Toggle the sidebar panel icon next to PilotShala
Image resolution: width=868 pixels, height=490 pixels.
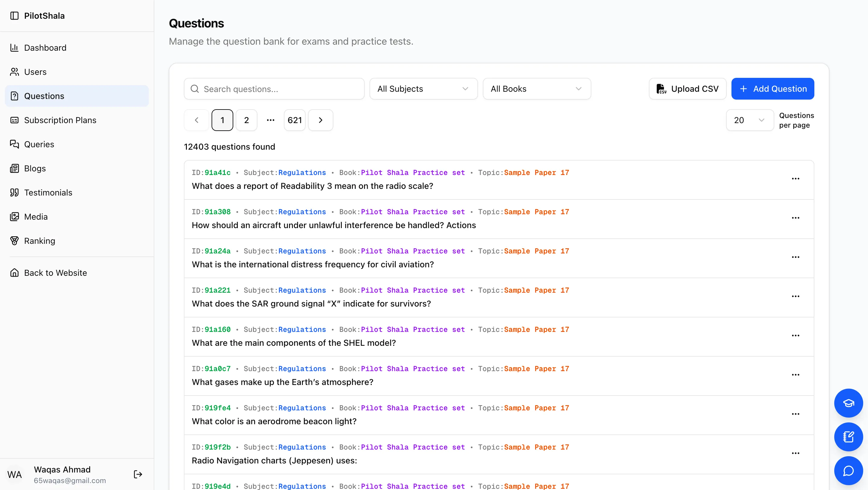(14, 16)
